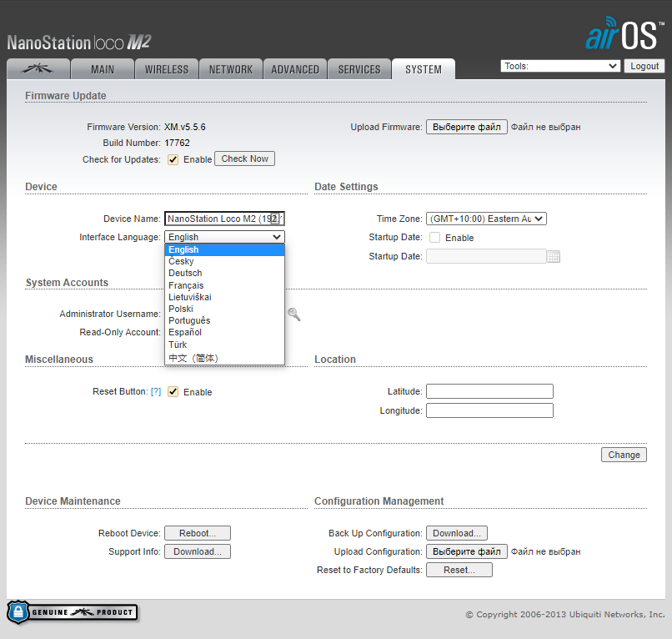Switch to the ADVANCED tab
Viewport: 672px width, 639px height.
[295, 69]
